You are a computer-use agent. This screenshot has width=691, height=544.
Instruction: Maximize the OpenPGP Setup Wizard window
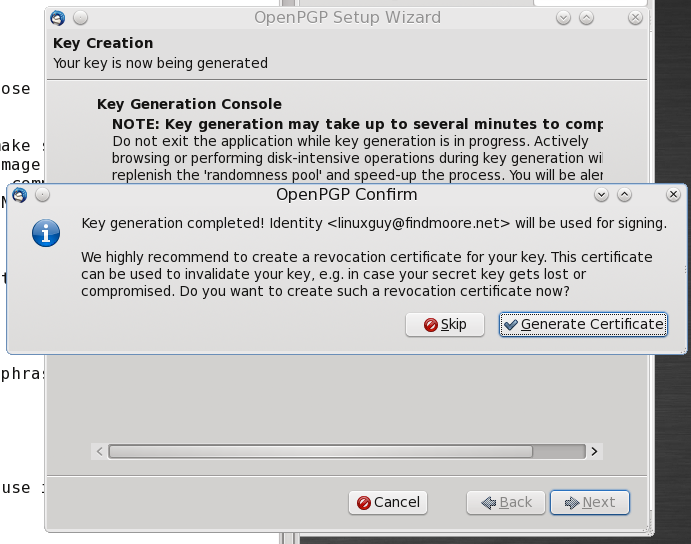click(x=586, y=18)
